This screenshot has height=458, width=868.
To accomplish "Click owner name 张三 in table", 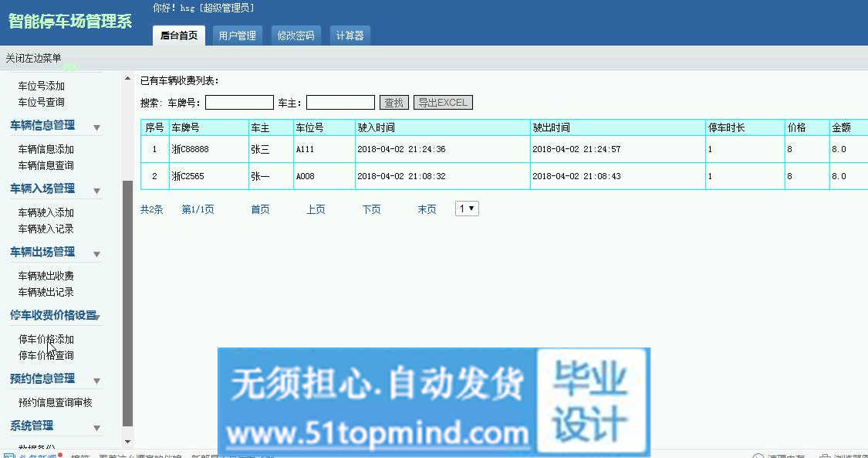I will 260,149.
